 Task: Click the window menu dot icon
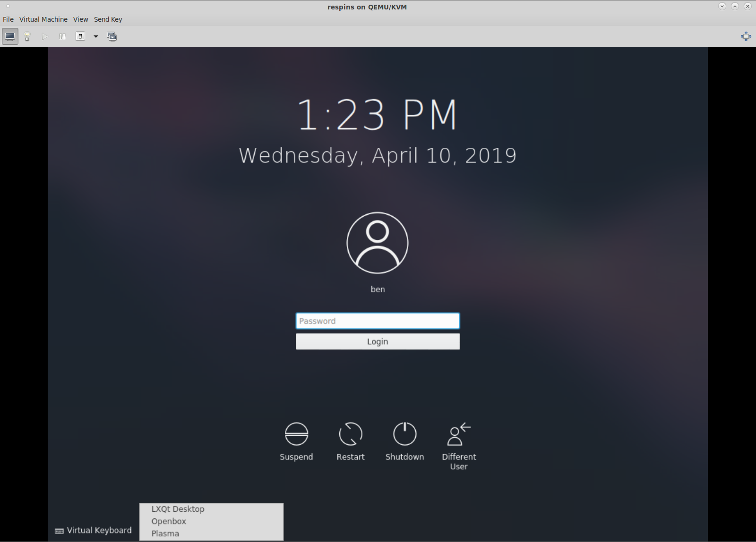(8, 6)
